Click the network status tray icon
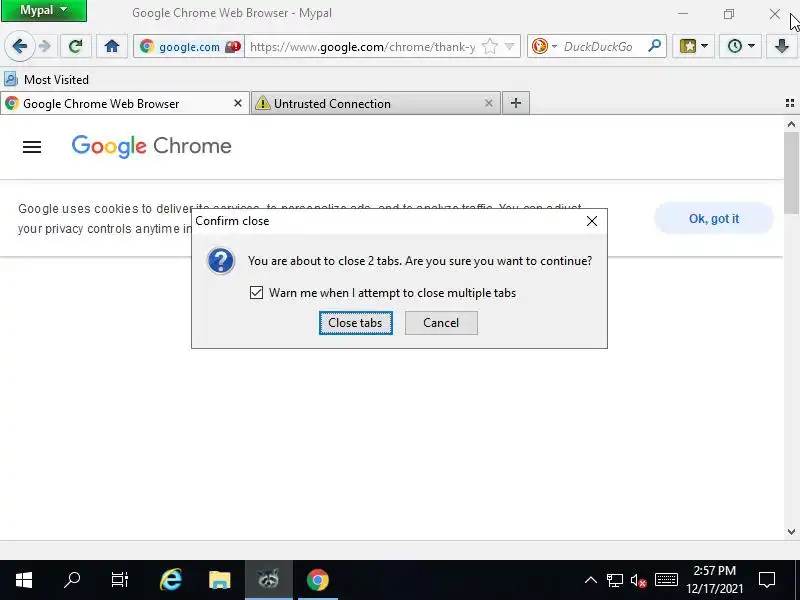This screenshot has width=800, height=600. (x=615, y=580)
